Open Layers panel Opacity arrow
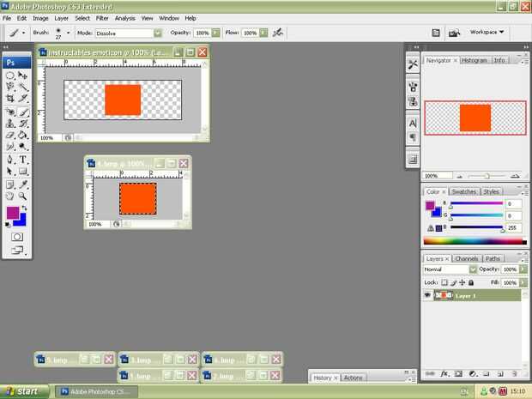Image resolution: width=532 pixels, height=399 pixels. (x=523, y=269)
